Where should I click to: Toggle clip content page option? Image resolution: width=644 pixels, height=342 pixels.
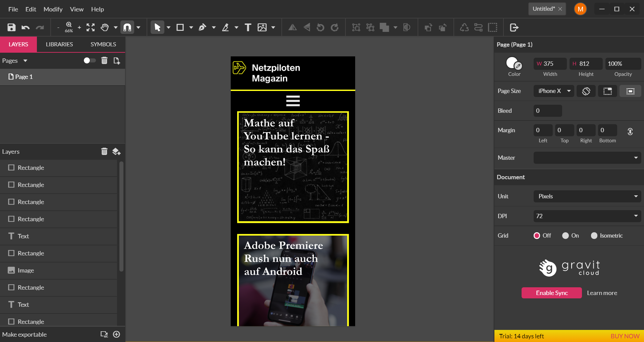tap(630, 91)
